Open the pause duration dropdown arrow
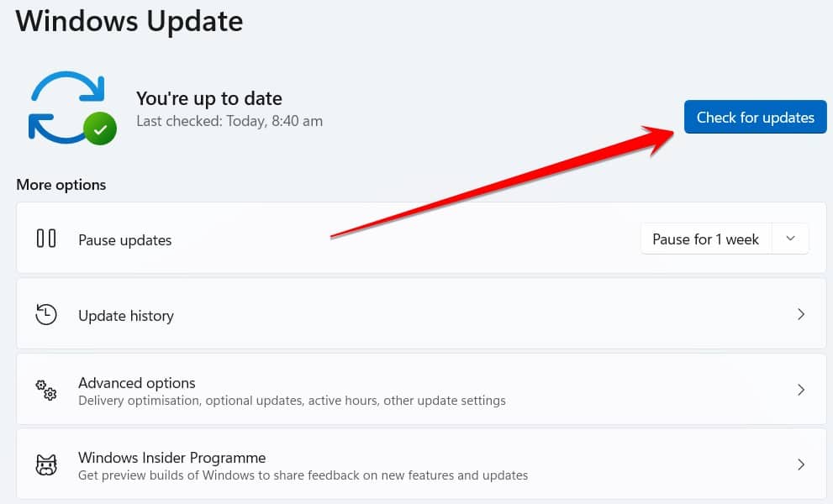Viewport: 833px width, 504px height. [790, 239]
